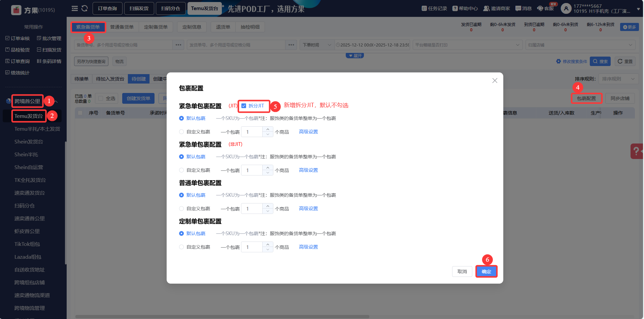
Task: Open Shein发货台 in the sidebar
Action: point(29,142)
